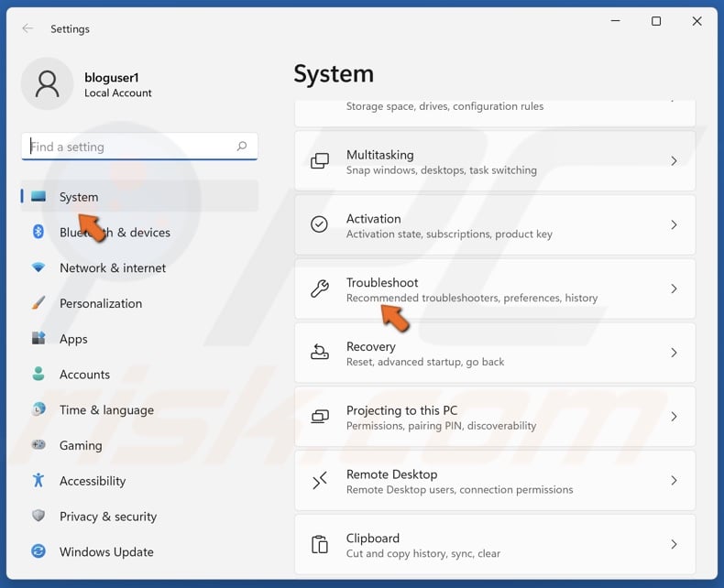Click the back arrow icon
Viewport: 724px width, 588px height.
click(x=27, y=28)
